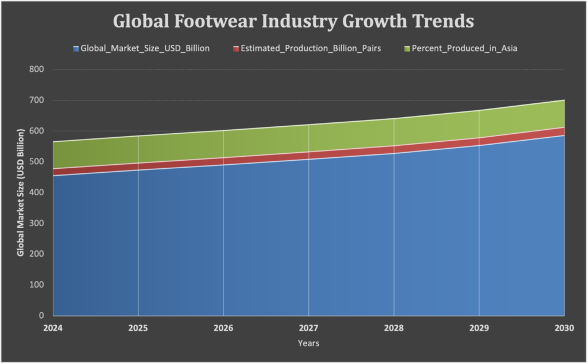
Task: Click the 0 y-axis tick label
Action: pos(40,315)
